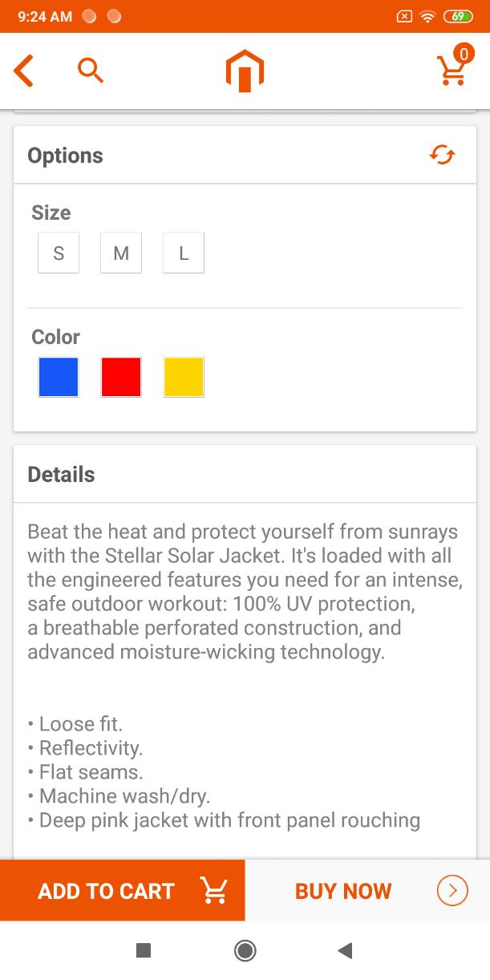Screen dimensions: 490x980
Task: Tap the orange back arrow
Action: click(24, 71)
